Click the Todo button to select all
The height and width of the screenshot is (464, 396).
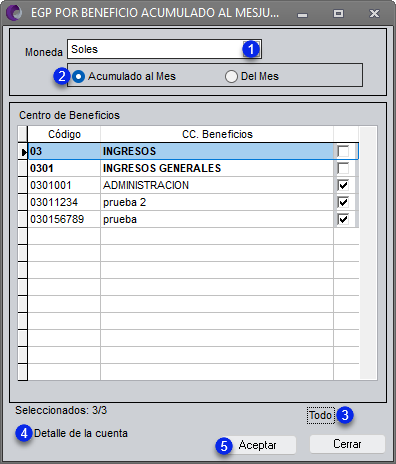coord(321,415)
